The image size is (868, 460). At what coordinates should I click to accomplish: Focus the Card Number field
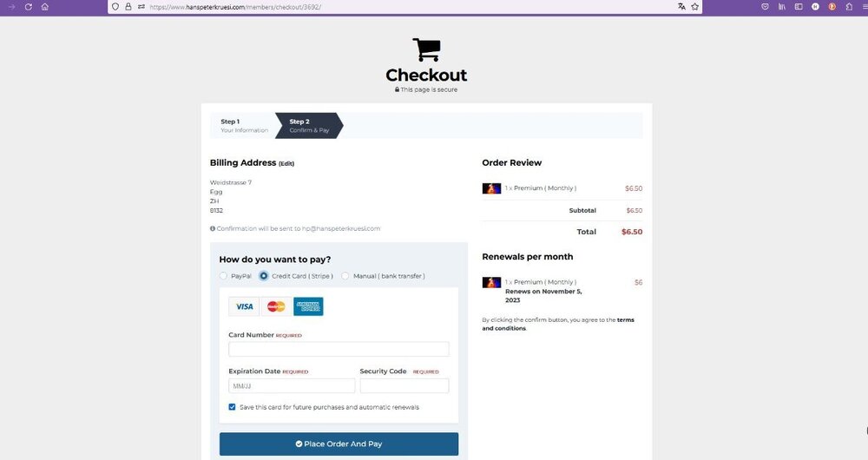coord(339,349)
